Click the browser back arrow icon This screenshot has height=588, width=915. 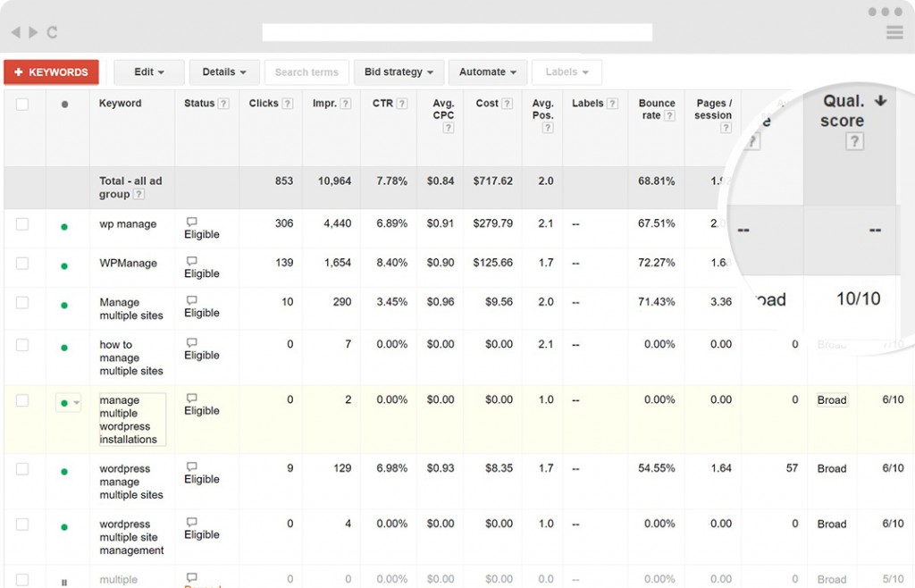tap(15, 32)
